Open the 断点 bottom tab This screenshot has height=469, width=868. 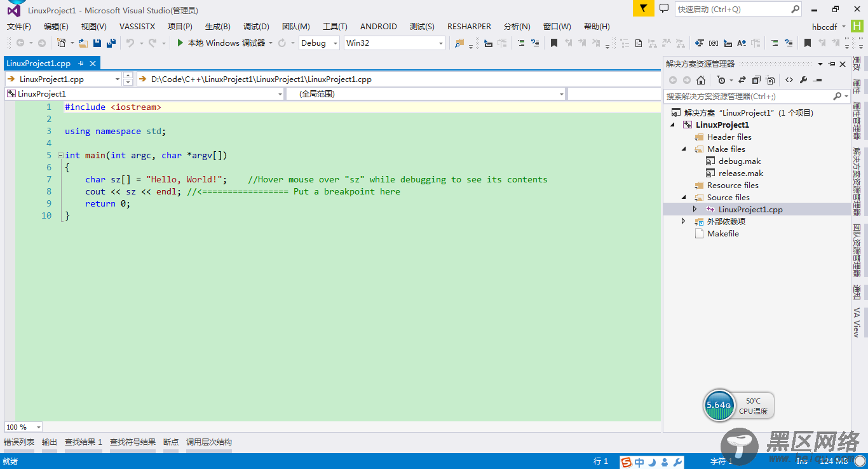[171, 442]
